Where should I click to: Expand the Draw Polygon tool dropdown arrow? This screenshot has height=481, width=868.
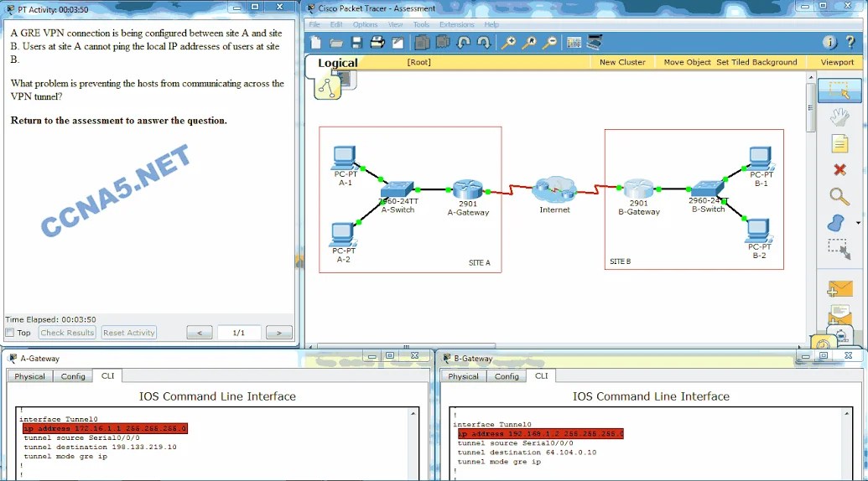click(x=858, y=223)
